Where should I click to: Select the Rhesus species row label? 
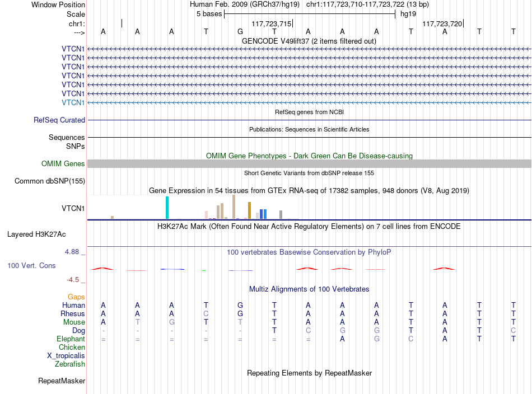pyautogui.click(x=73, y=313)
